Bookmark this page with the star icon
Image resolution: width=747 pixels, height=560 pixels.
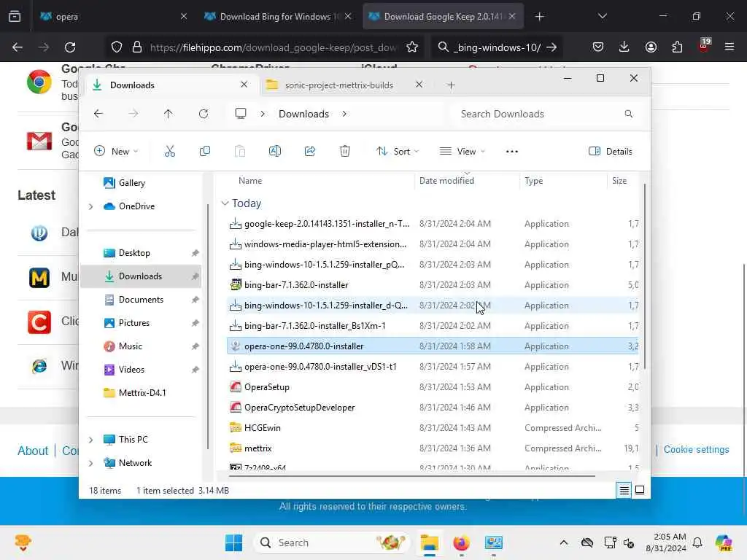click(412, 47)
